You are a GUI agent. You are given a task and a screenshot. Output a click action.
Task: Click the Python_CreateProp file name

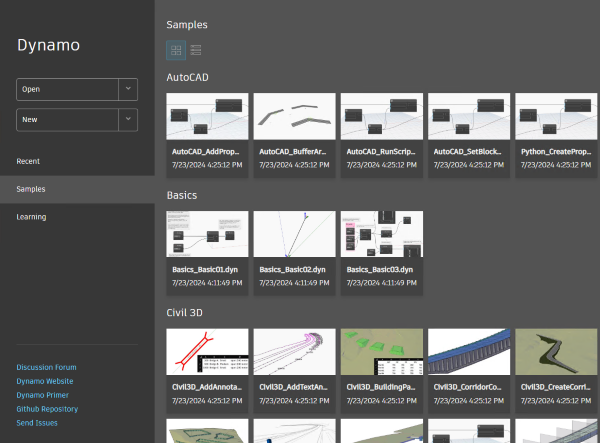pos(556,152)
